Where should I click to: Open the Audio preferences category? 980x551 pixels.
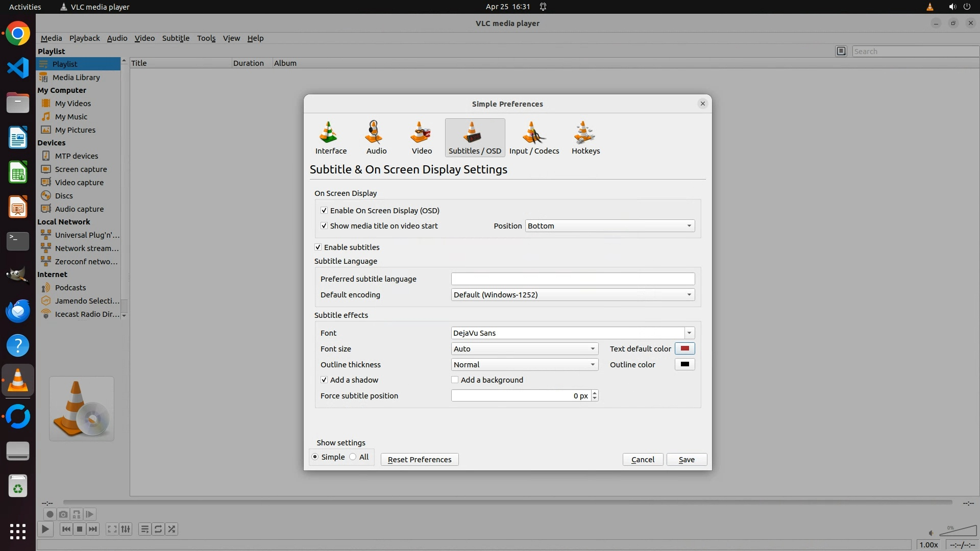(376, 137)
